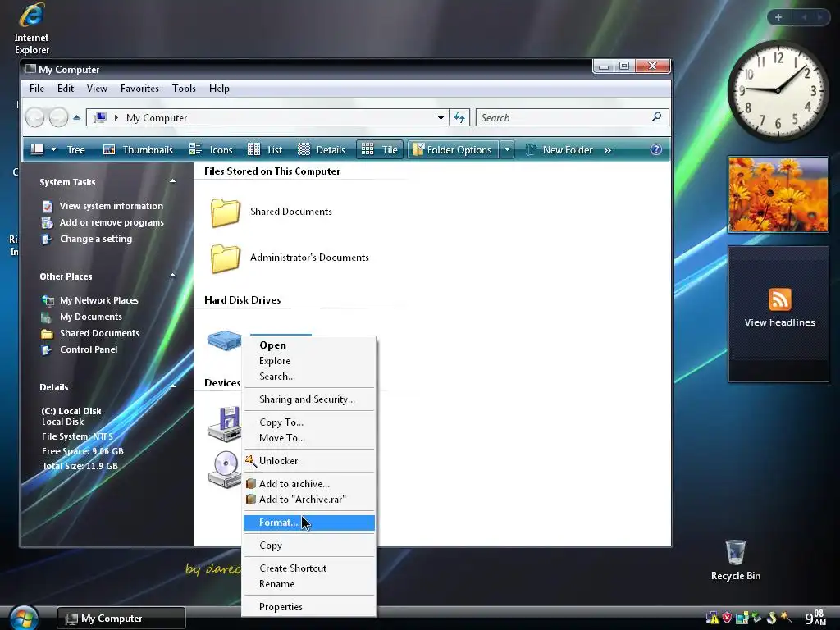Collapse the Other Places section
This screenshot has width=840, height=630.
[172, 276]
